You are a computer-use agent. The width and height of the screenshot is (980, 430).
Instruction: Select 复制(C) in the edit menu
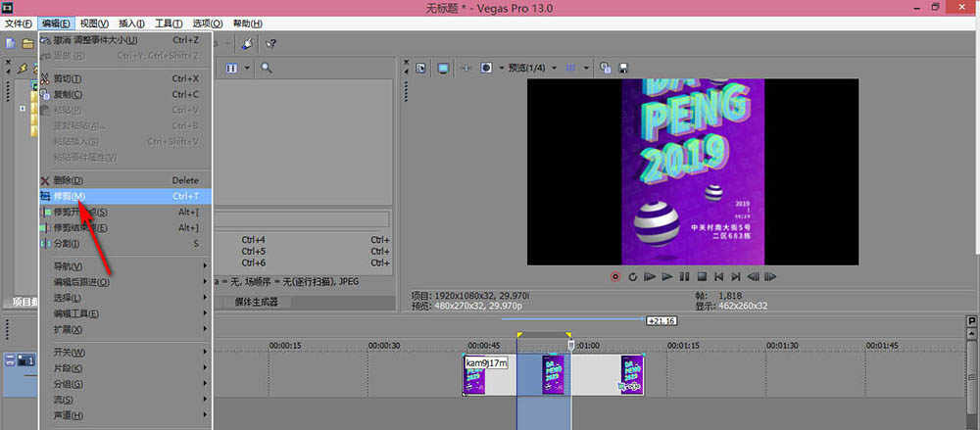125,94
